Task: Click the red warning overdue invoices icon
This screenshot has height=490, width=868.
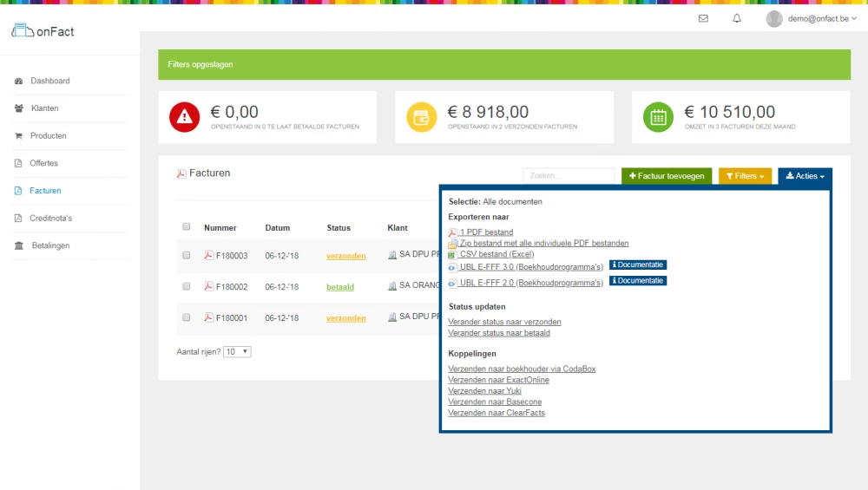Action: 185,117
